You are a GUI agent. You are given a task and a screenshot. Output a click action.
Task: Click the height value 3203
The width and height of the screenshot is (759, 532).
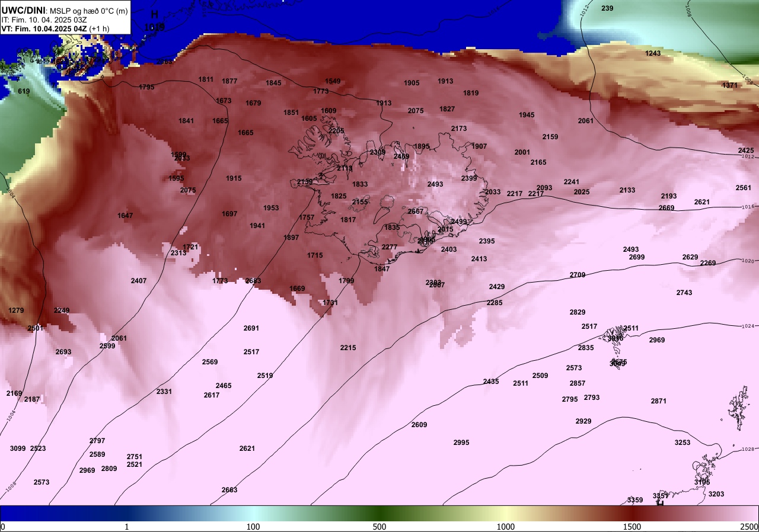coord(716,494)
